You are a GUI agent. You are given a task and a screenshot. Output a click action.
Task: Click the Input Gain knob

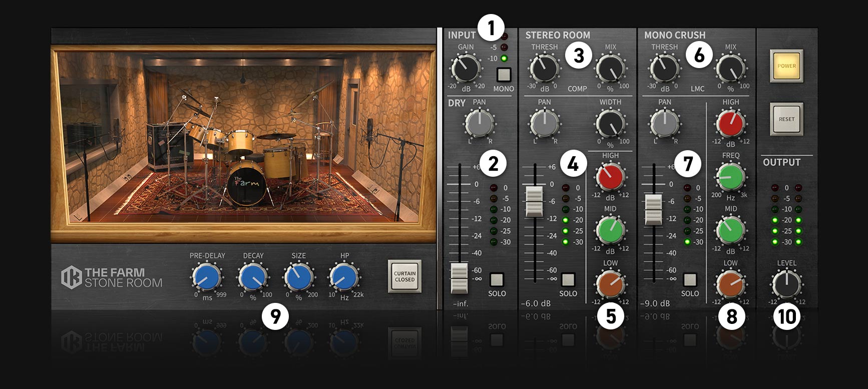pyautogui.click(x=465, y=68)
